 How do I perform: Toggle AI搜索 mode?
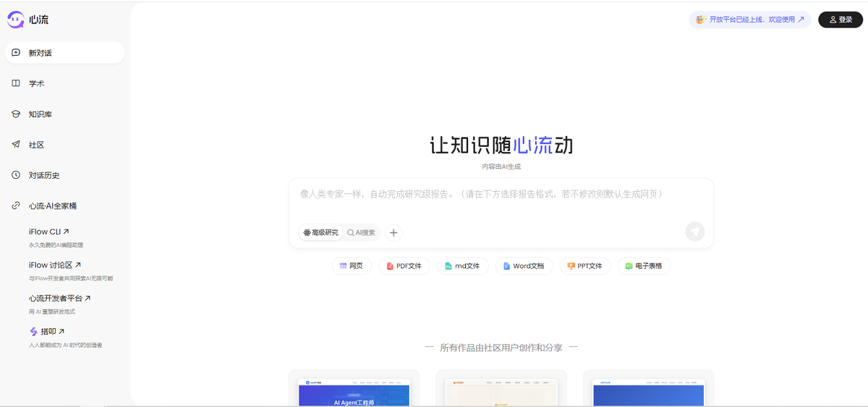click(362, 232)
